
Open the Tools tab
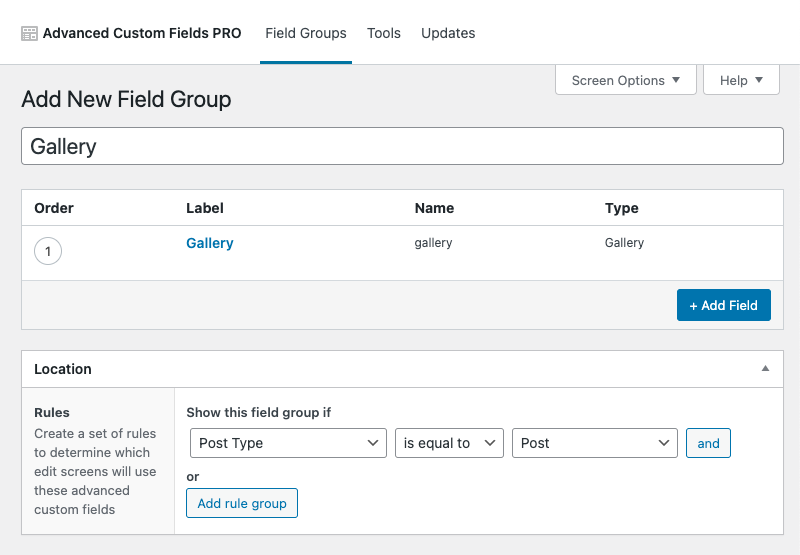click(x=384, y=33)
